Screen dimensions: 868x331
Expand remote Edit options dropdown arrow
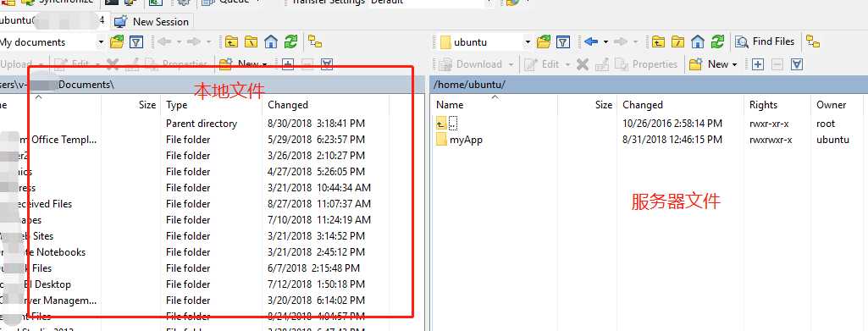click(567, 64)
